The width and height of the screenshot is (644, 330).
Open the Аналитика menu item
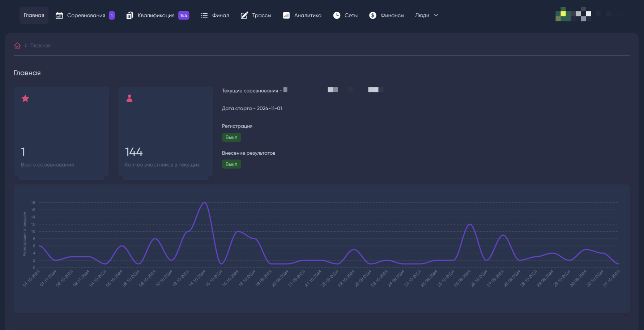307,15
